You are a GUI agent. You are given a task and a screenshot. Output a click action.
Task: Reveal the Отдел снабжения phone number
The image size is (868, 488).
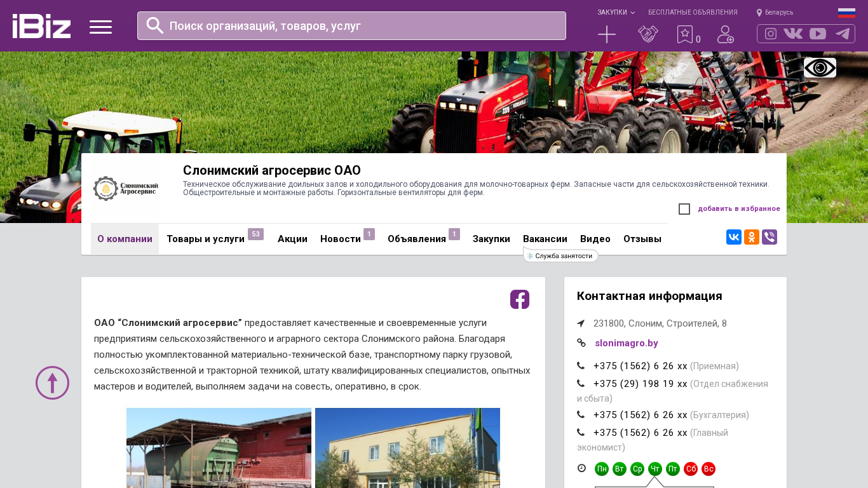coord(641,384)
